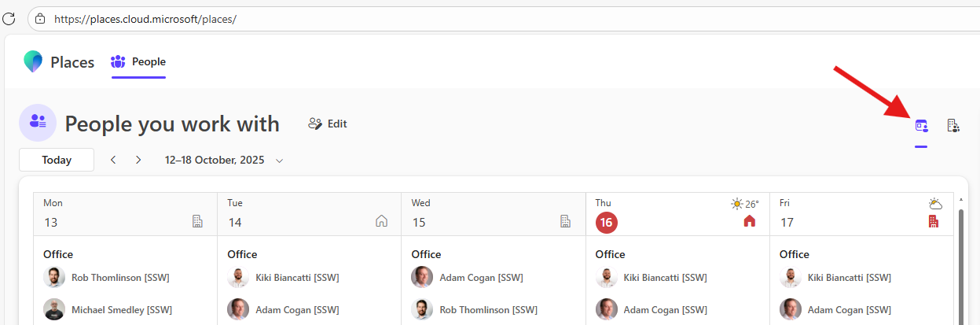980x325 pixels.
Task: Go to the previous week
Action: [113, 160]
